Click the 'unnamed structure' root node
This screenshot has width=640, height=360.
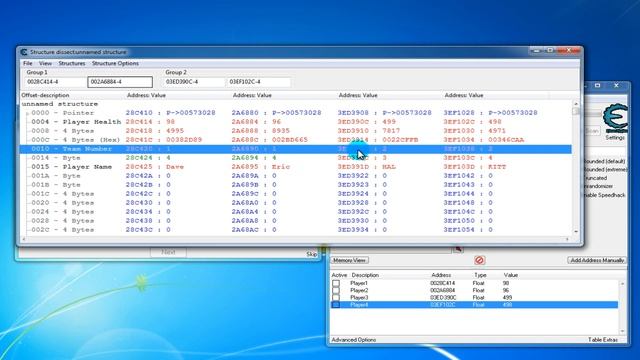(60, 104)
